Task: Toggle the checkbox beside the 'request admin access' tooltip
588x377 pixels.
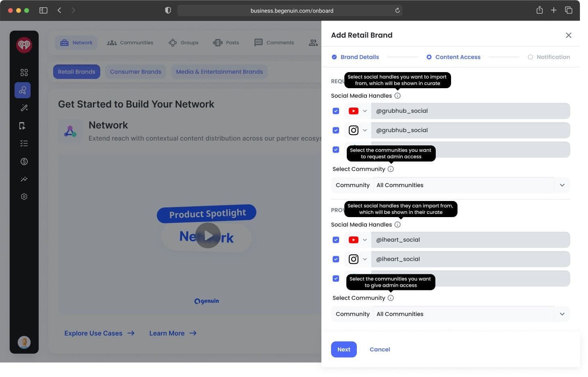Action: 336,150
